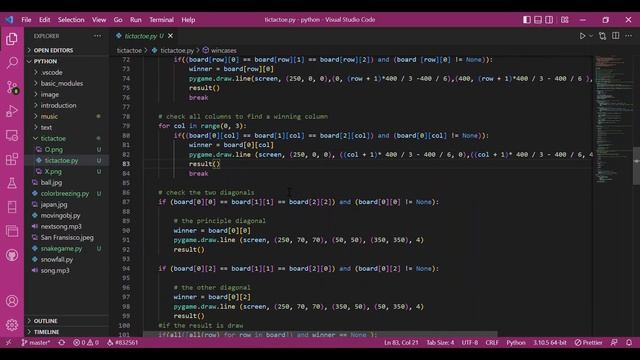This screenshot has height=360, width=640.
Task: Open errors and warnings status item
Action: click(86, 342)
